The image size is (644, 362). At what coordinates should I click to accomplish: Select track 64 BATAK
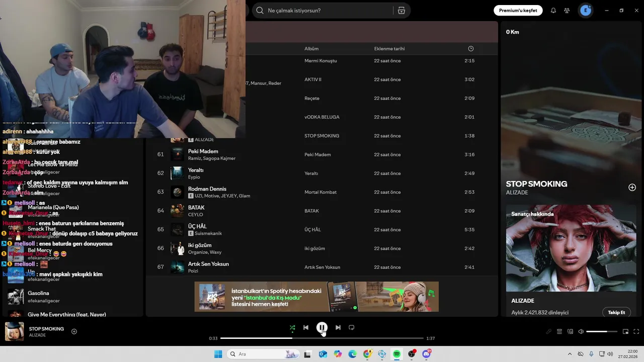(322, 211)
